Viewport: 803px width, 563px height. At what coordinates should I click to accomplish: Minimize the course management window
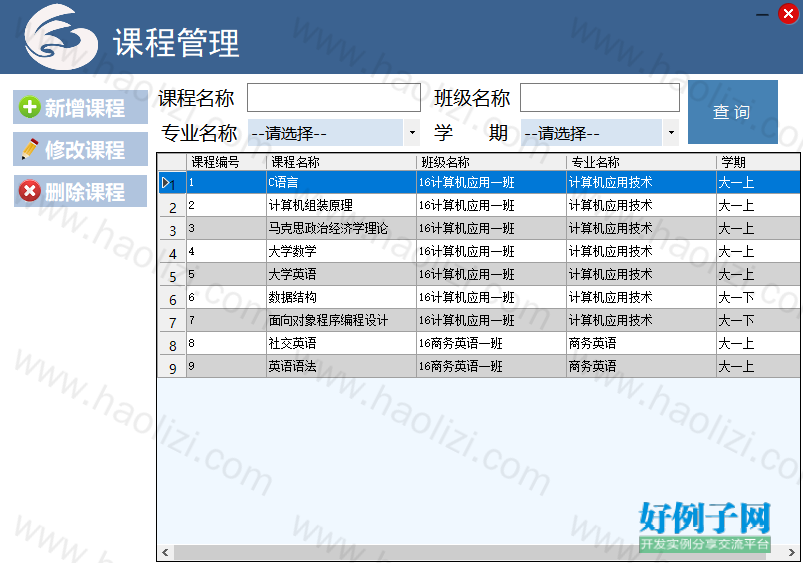[x=763, y=14]
